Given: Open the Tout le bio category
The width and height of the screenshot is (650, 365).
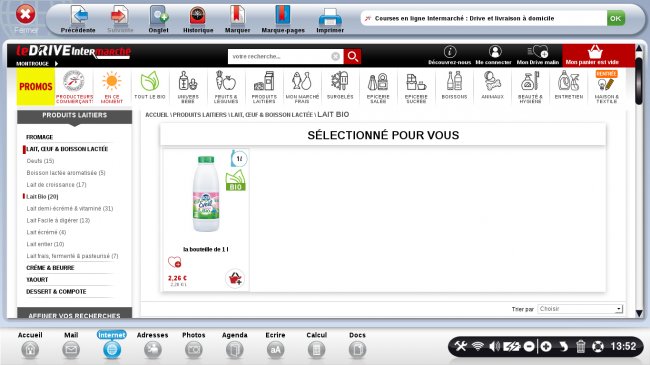Looking at the screenshot, I should (150, 86).
